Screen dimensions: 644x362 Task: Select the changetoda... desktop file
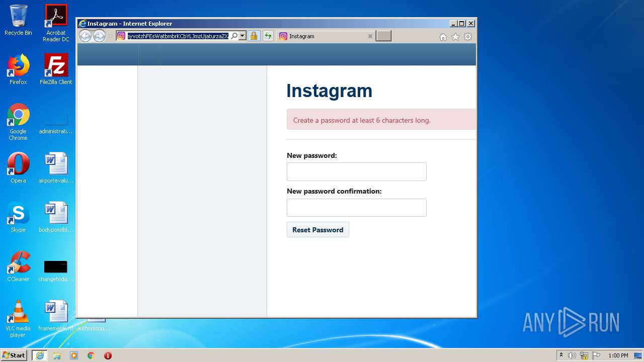tap(56, 270)
